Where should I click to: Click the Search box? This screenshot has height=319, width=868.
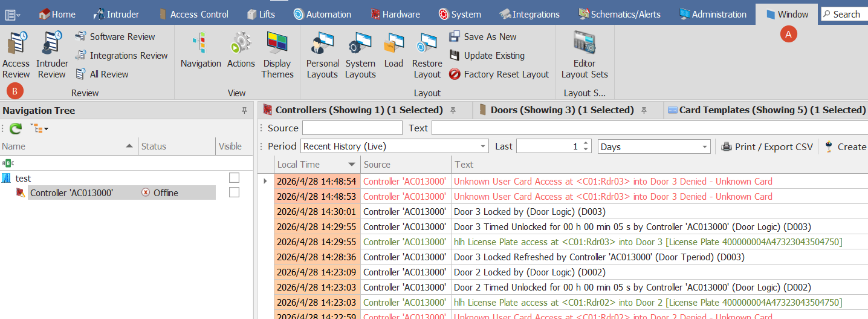point(844,14)
